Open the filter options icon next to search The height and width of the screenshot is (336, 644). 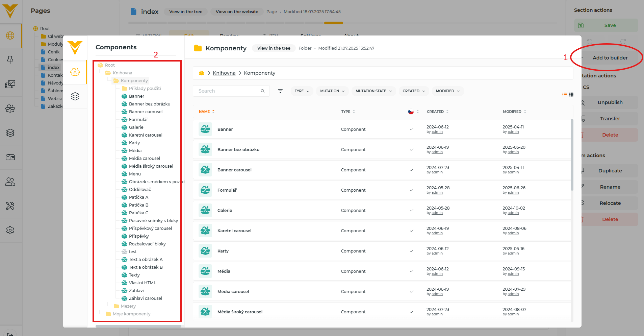point(280,91)
